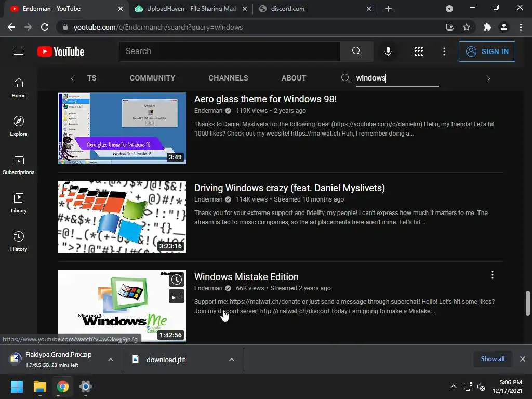
Task: Open options menu for Windows Mistake Edition
Action: pos(493,275)
